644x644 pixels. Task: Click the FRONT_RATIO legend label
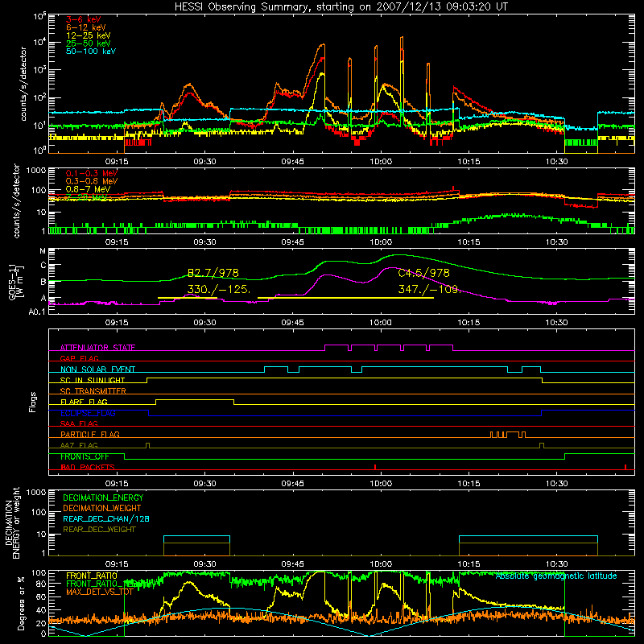click(x=92, y=576)
